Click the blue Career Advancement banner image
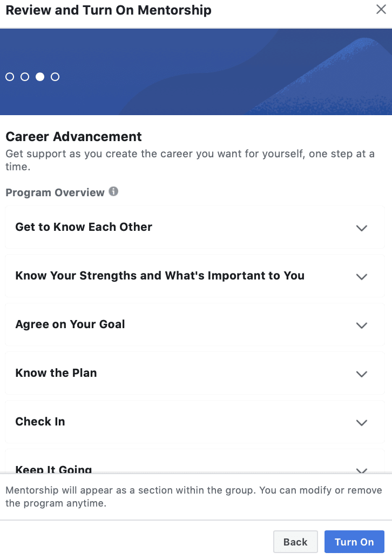Screen dimensions: 392x559 tap(196, 72)
